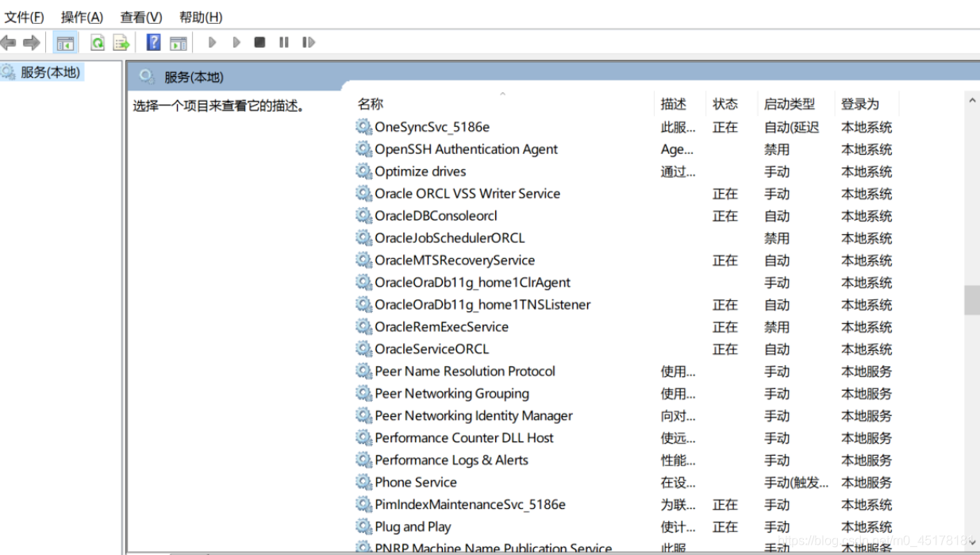This screenshot has height=555, width=980.
Task: Click the 向对... description of Peer Networking Identity Manager
Action: [678, 416]
